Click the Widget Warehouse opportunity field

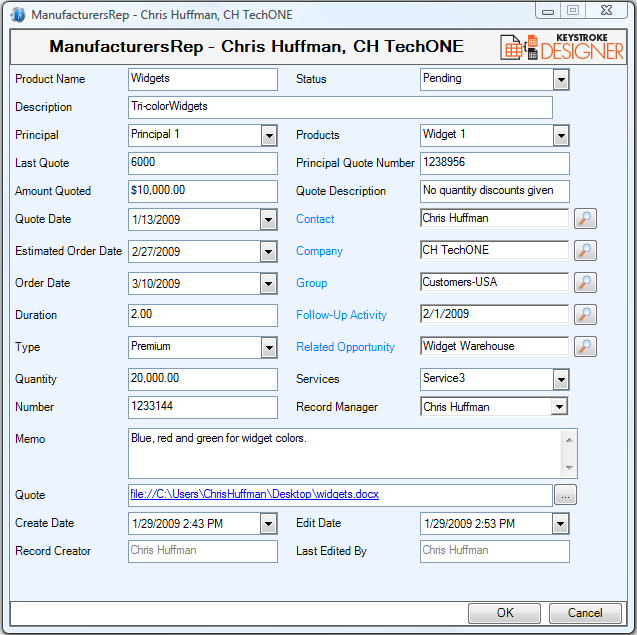494,346
